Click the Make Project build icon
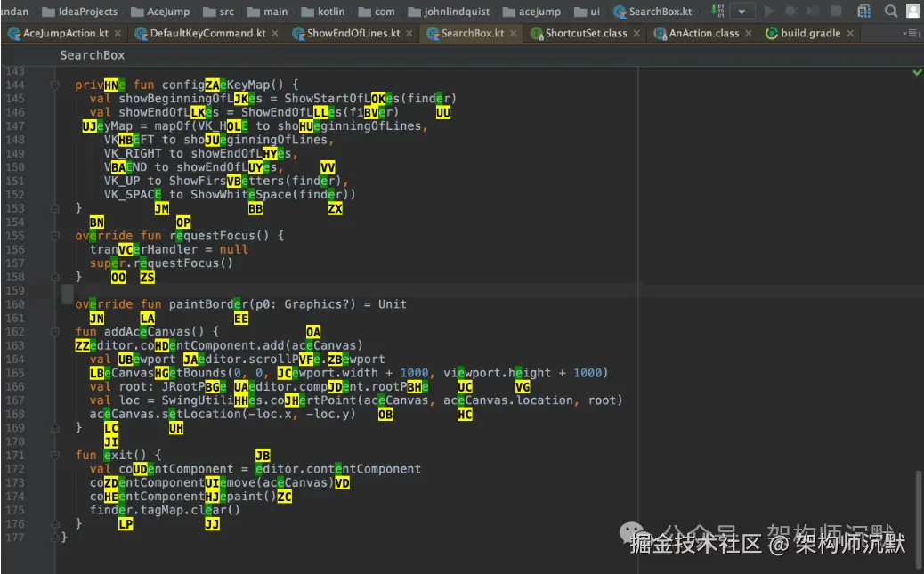924x574 pixels. tap(717, 11)
